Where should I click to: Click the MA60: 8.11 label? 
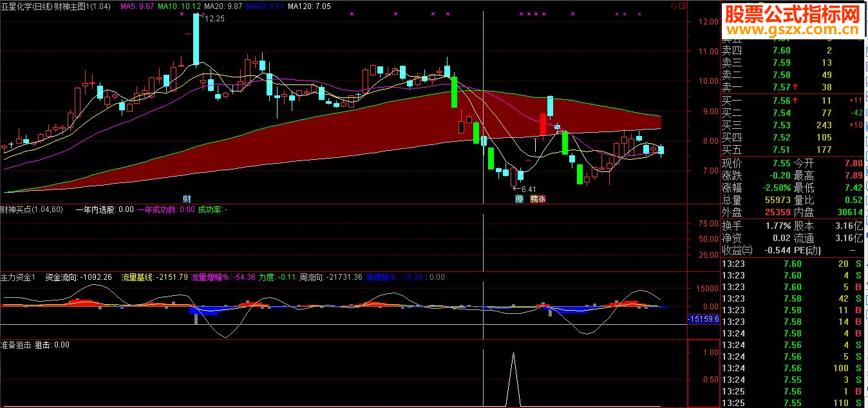click(265, 6)
